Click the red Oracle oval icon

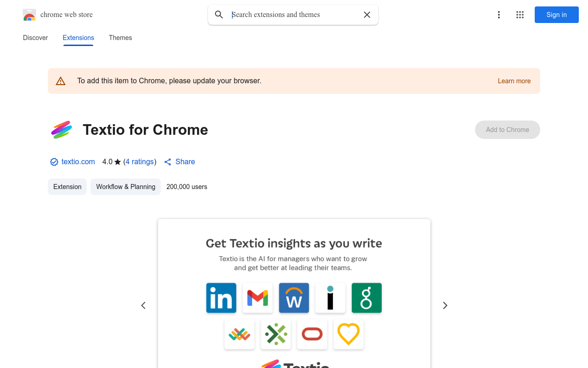tap(312, 334)
